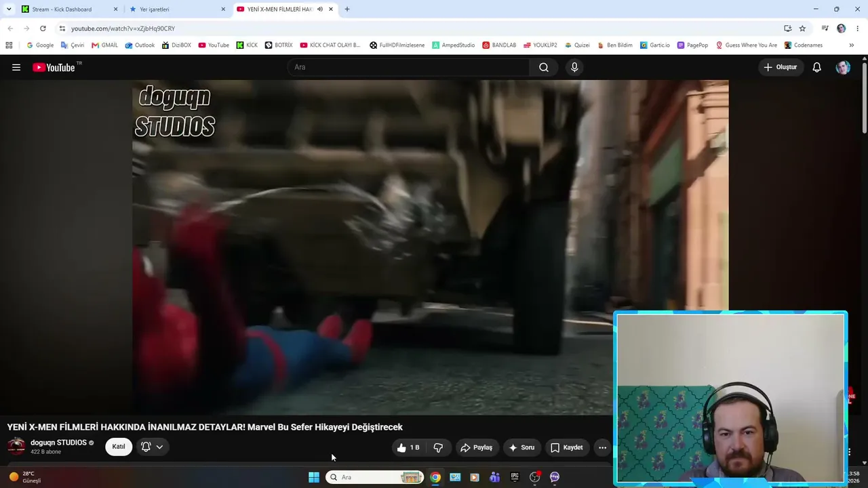868x488 pixels.
Task: Open Google Chrome from the taskbar
Action: 435,477
